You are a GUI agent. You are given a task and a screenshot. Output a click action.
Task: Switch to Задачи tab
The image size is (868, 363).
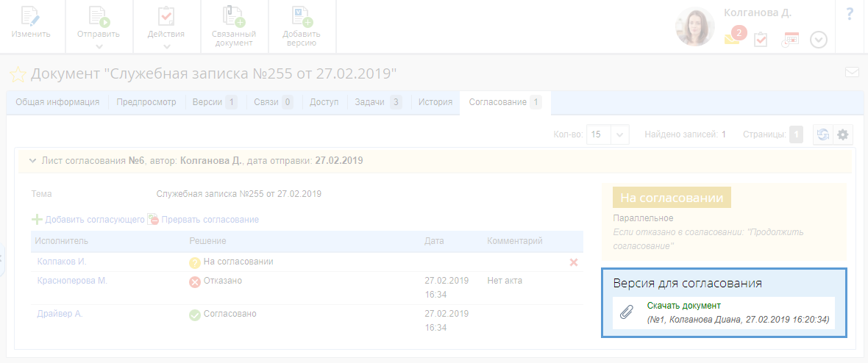tap(379, 102)
